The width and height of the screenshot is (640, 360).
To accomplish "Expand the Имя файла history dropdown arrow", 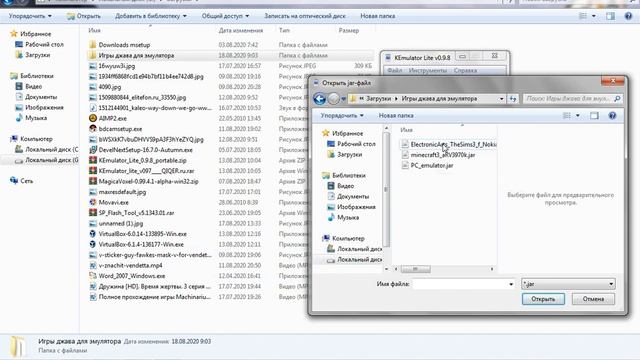I will 511,284.
